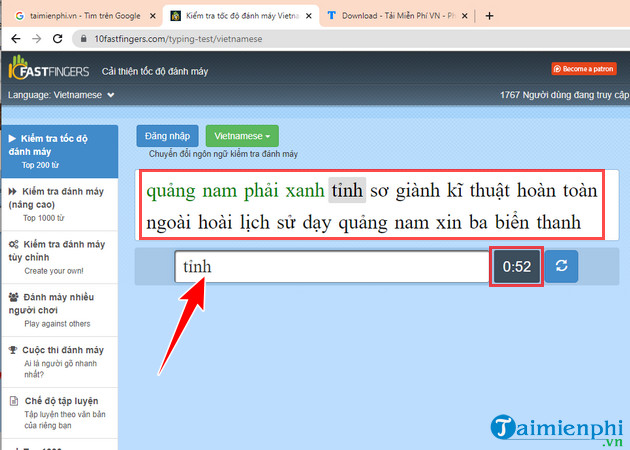Click the 10FastFingers logo

click(49, 68)
